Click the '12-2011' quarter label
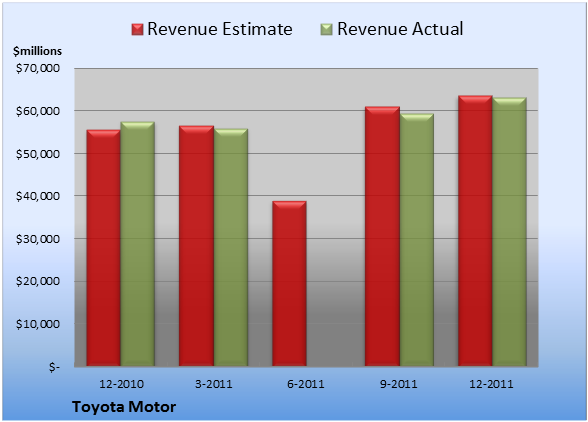The image size is (588, 422). pyautogui.click(x=491, y=384)
